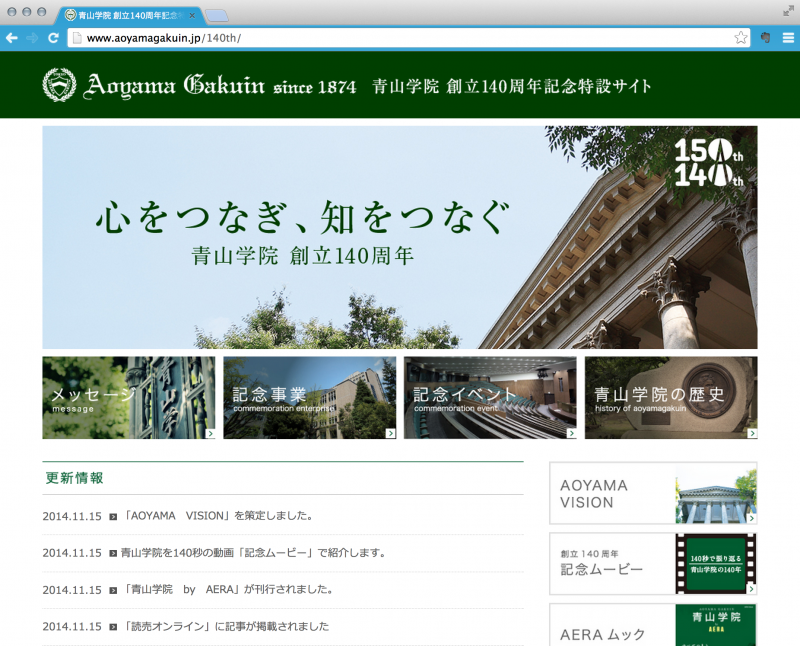Open the 青山学院の歴史 history tile
Viewport: 800px width, 646px height.
point(671,397)
